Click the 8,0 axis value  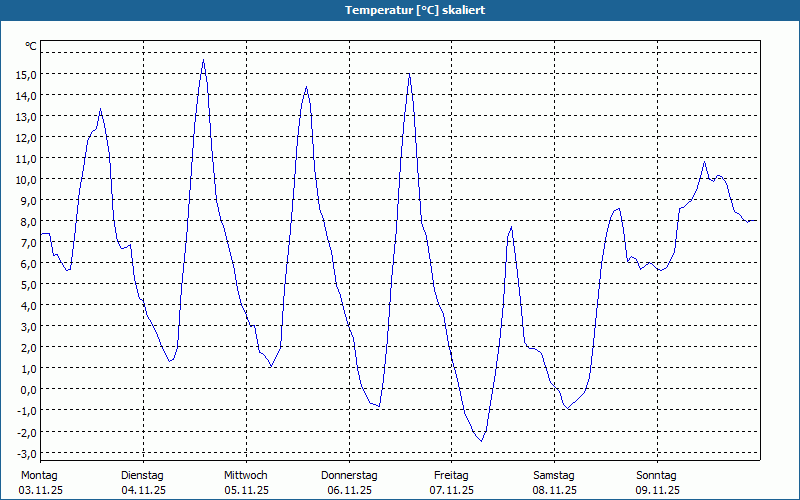tap(29, 222)
